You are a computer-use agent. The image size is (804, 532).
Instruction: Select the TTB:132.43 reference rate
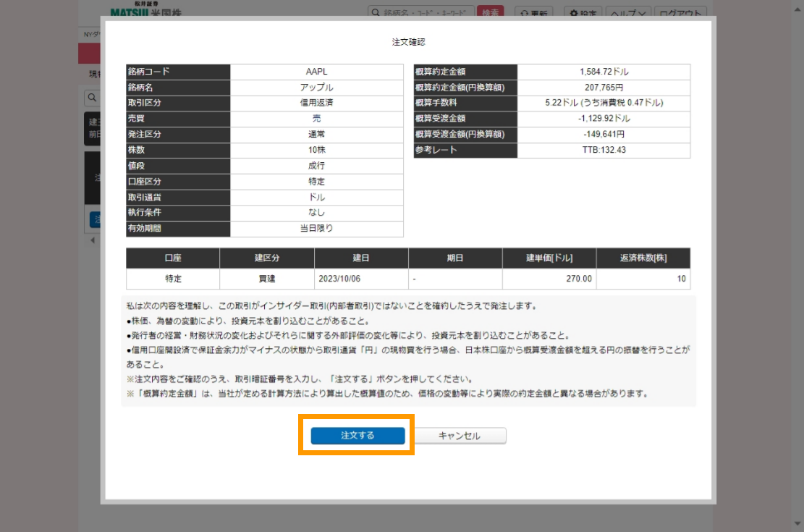(x=604, y=151)
